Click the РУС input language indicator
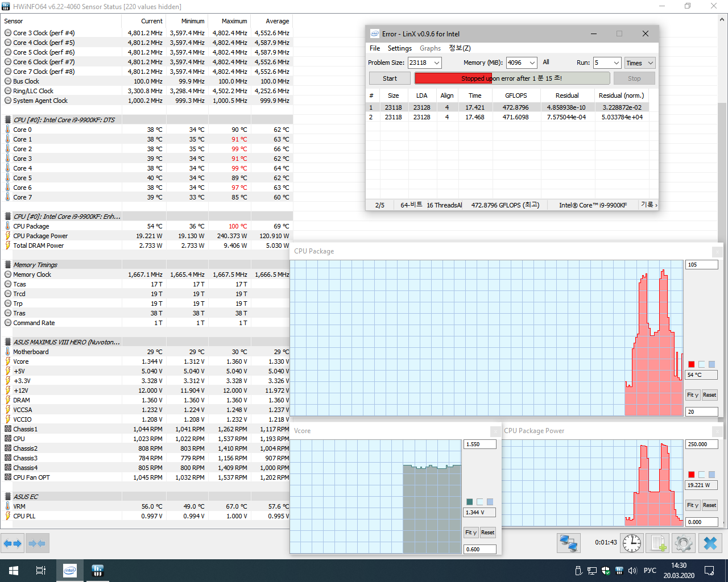The height and width of the screenshot is (582, 728). pyautogui.click(x=650, y=571)
